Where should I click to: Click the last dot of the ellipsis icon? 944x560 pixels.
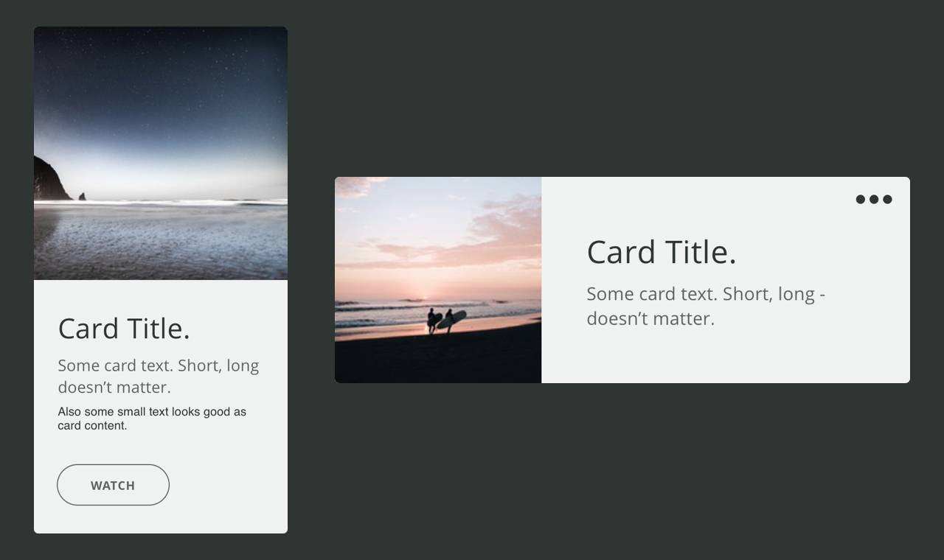[887, 199]
